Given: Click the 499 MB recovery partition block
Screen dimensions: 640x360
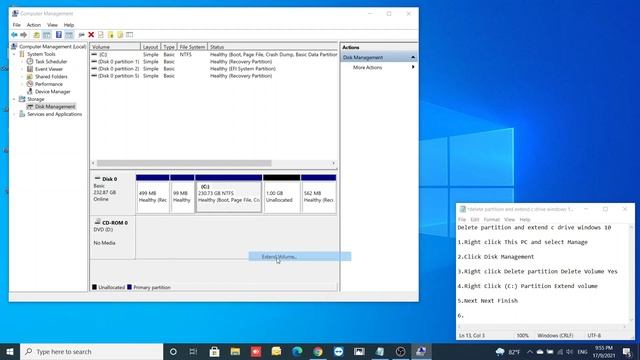Looking at the screenshot, I should tap(153, 194).
